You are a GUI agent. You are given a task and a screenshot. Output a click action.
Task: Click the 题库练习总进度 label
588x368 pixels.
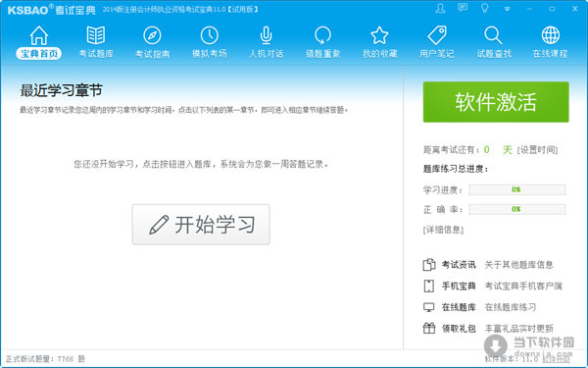pos(456,169)
